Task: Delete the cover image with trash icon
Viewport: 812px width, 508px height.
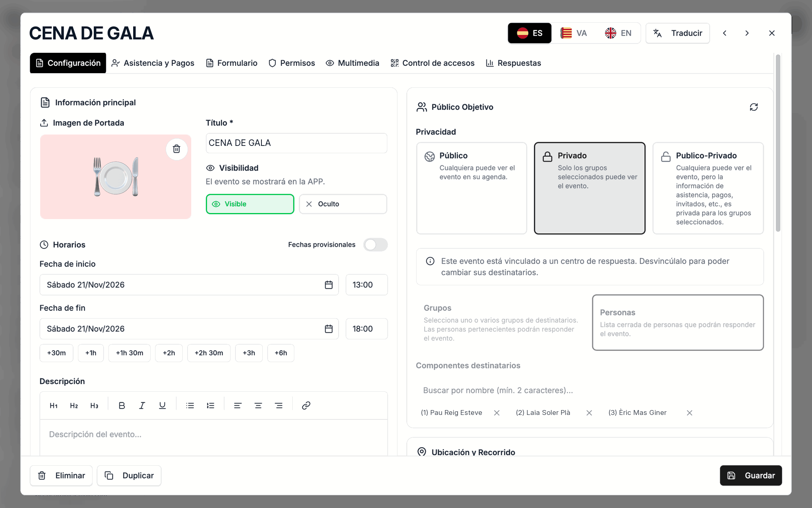Action: pos(177,149)
